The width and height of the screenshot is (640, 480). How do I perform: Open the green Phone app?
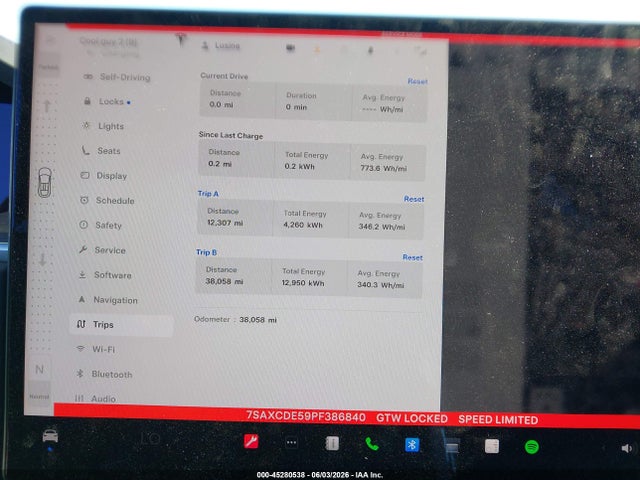click(372, 444)
